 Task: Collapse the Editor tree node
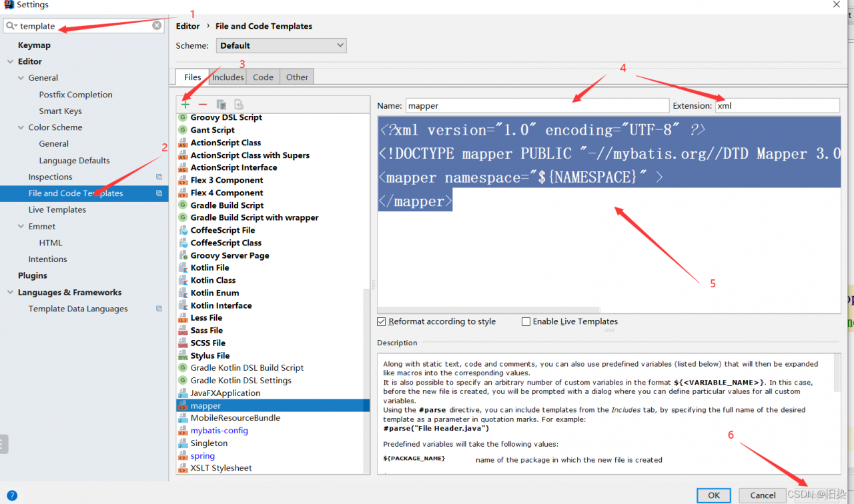[10, 61]
